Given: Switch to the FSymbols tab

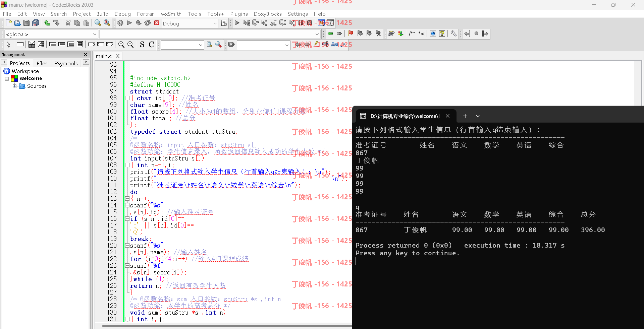Looking at the screenshot, I should [66, 63].
